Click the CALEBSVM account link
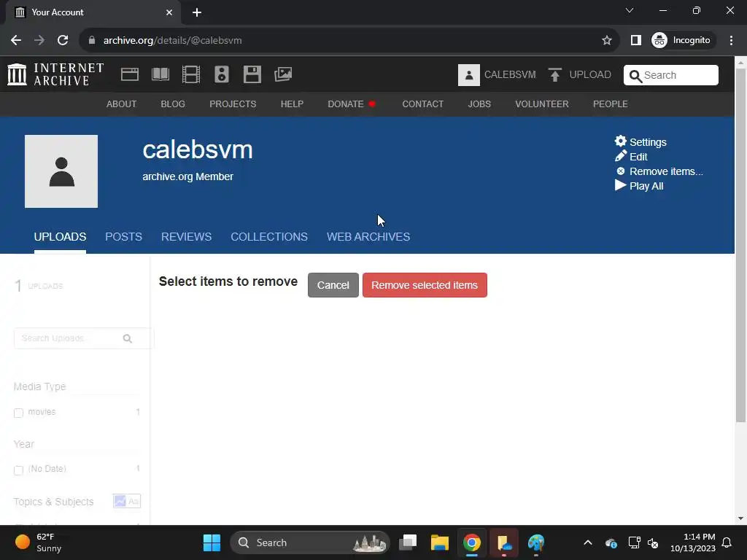Screen dimensions: 747x560 point(510,75)
